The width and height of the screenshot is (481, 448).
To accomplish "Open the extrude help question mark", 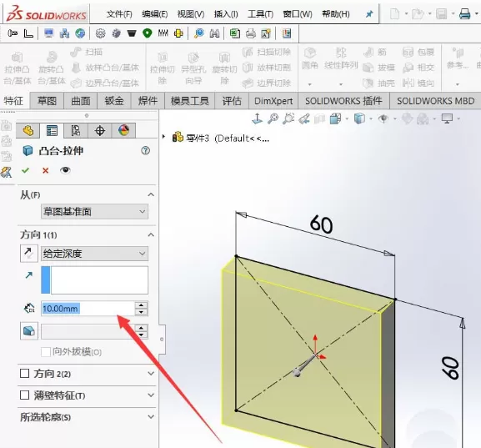I will pyautogui.click(x=145, y=150).
